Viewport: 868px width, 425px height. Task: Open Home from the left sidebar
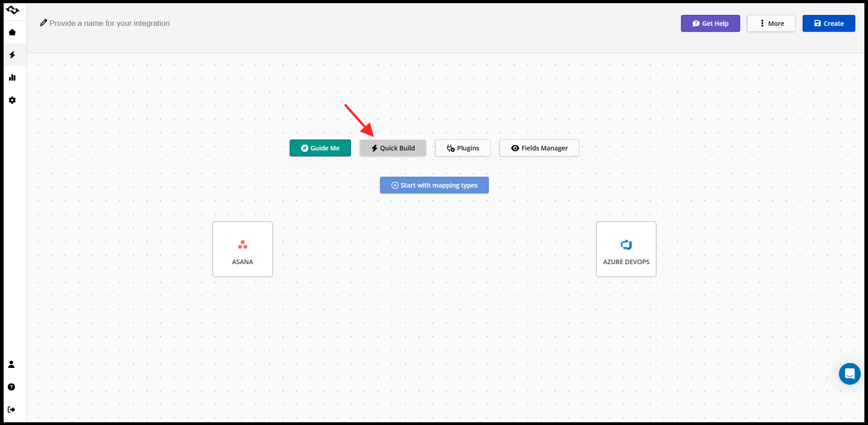coord(12,32)
